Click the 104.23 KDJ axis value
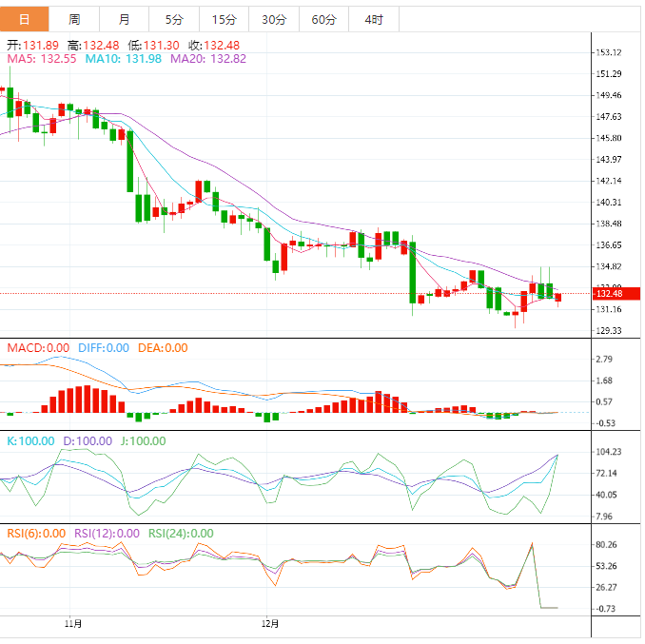The height and width of the screenshot is (644, 645). coord(609,452)
